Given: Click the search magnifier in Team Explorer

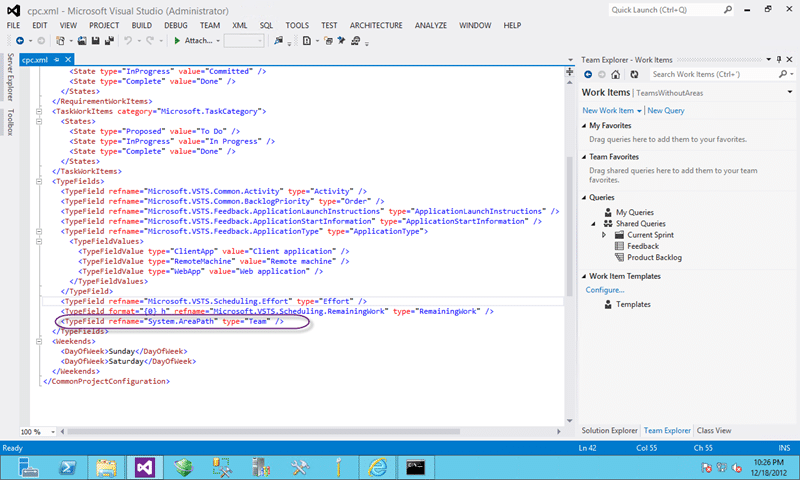Looking at the screenshot, I should tap(783, 74).
